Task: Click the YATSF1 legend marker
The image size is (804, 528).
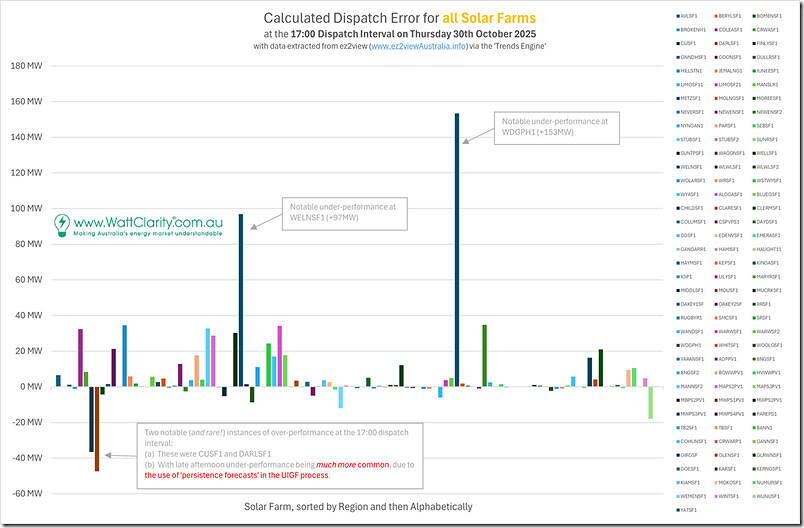Action: click(678, 508)
